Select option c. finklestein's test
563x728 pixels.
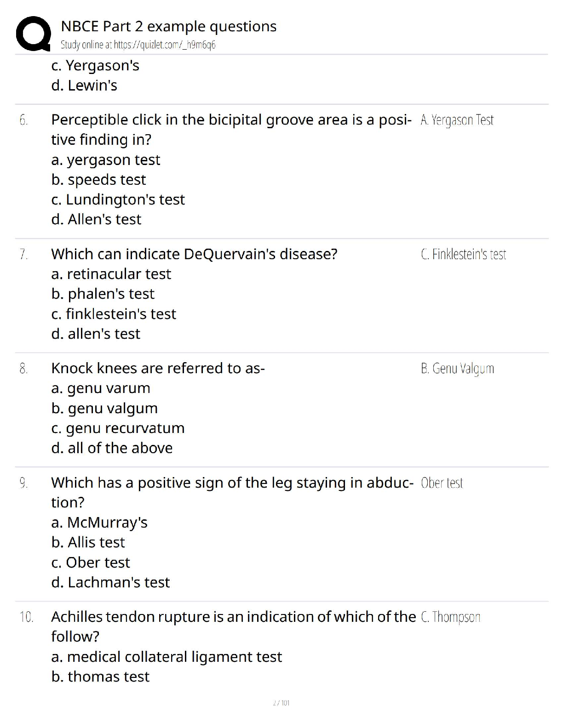click(114, 314)
